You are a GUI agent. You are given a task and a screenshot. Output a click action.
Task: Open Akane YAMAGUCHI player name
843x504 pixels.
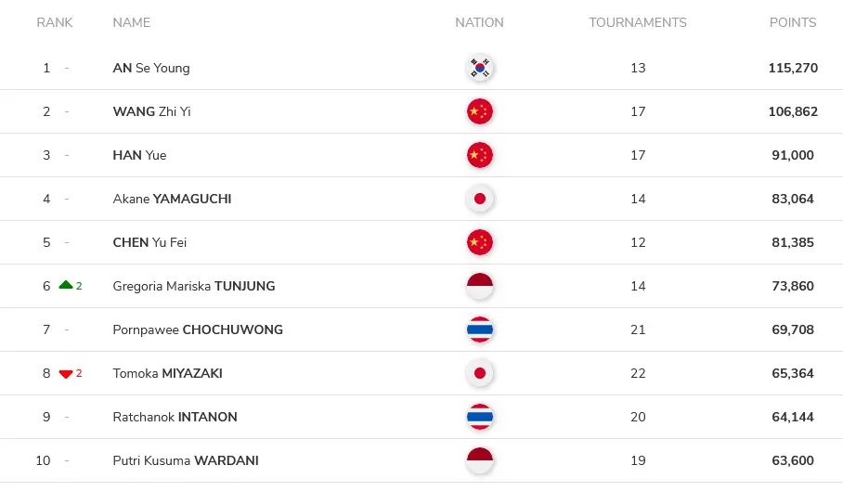tap(172, 199)
